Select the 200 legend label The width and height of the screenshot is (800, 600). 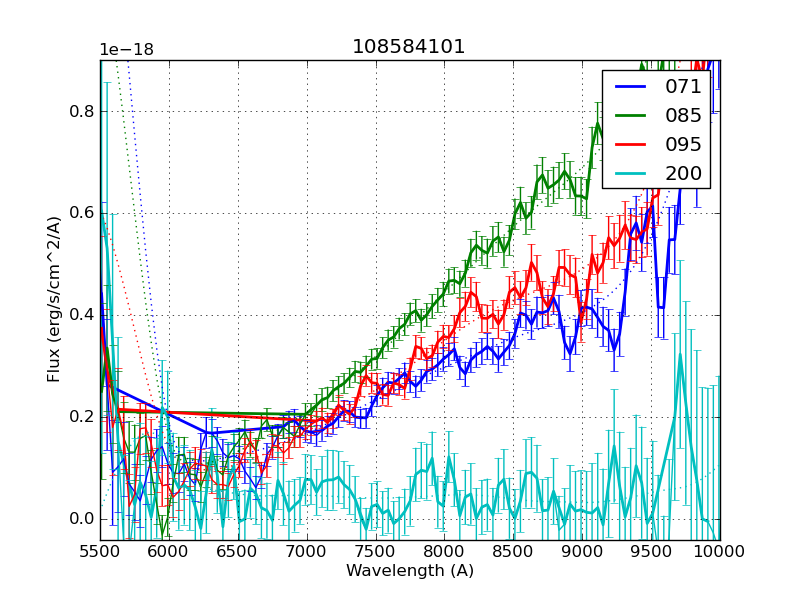(684, 173)
